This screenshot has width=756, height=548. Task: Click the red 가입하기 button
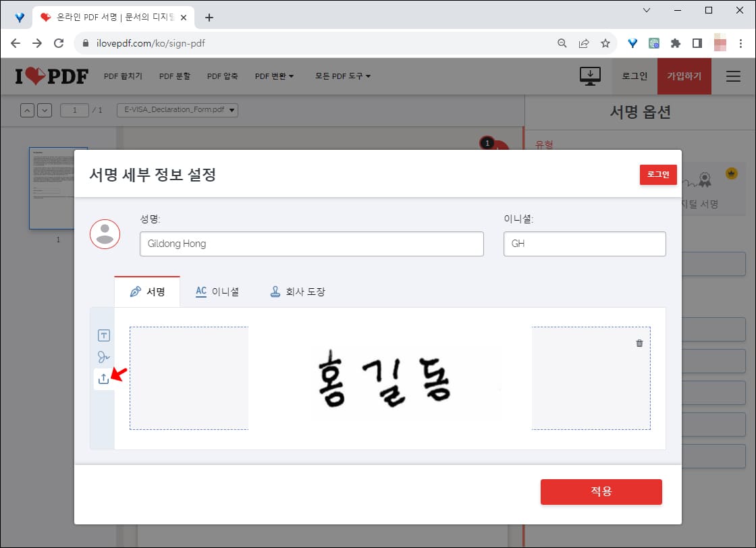[684, 76]
